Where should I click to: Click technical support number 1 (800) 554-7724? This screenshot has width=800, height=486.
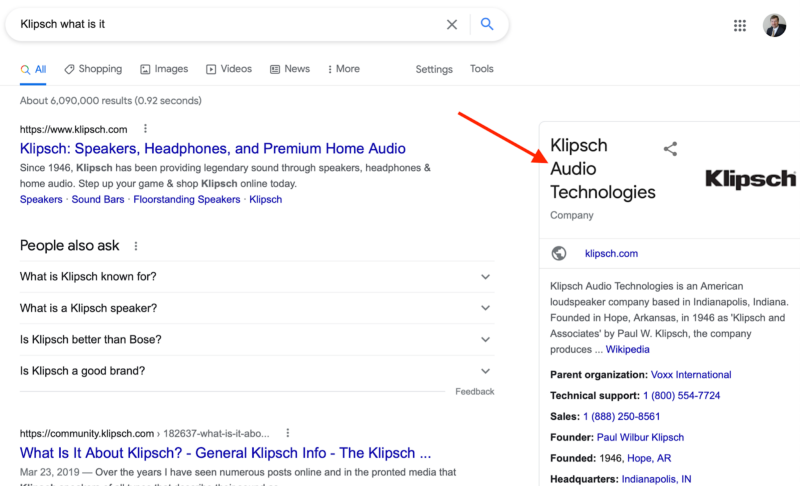click(x=682, y=396)
